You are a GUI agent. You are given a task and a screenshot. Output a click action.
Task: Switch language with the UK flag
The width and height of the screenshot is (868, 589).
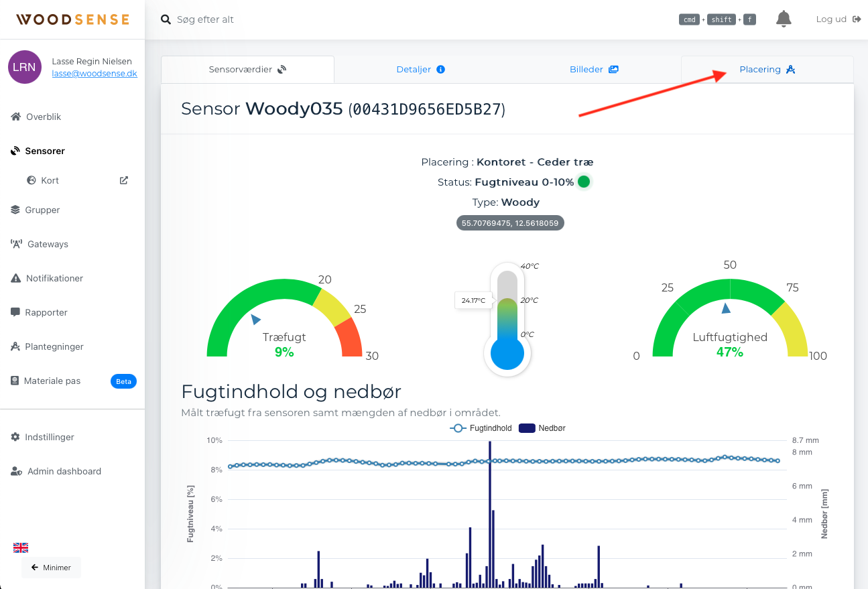pos(21,547)
